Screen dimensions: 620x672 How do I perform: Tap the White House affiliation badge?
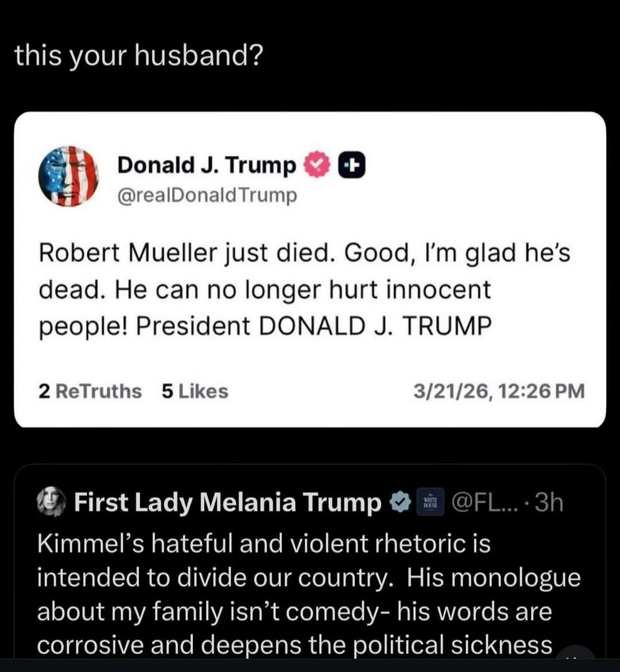pyautogui.click(x=430, y=502)
